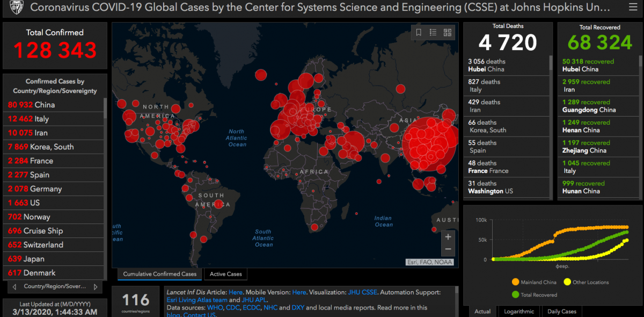Open the Mobile Version Here link

point(299,292)
